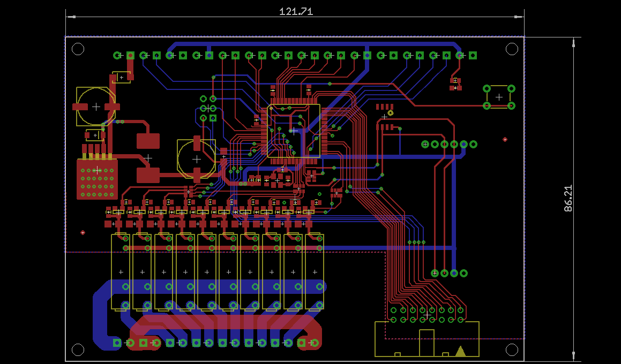Image resolution: width=621 pixels, height=364 pixels.
Task: Click the six-pin header row right of the microcontroller
Action: point(449,145)
